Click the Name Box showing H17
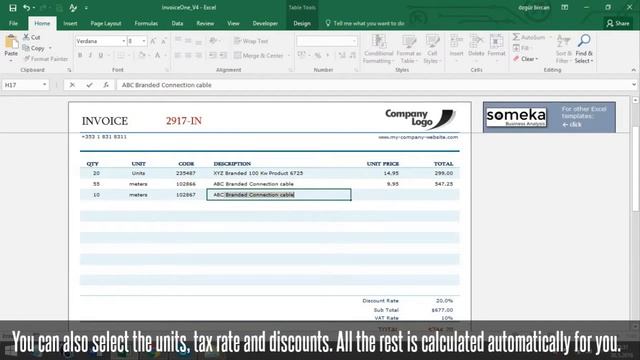Image resolution: width=640 pixels, height=360 pixels. (22, 85)
